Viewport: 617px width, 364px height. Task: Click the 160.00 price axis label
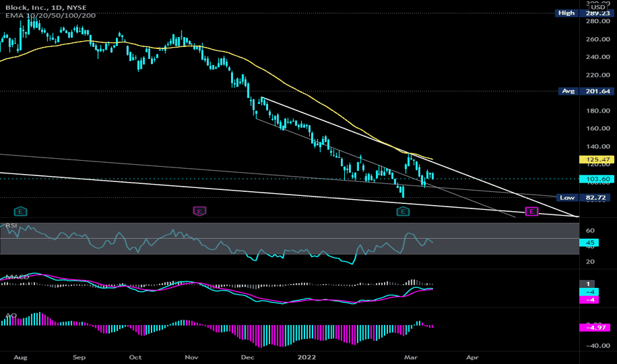tap(598, 128)
